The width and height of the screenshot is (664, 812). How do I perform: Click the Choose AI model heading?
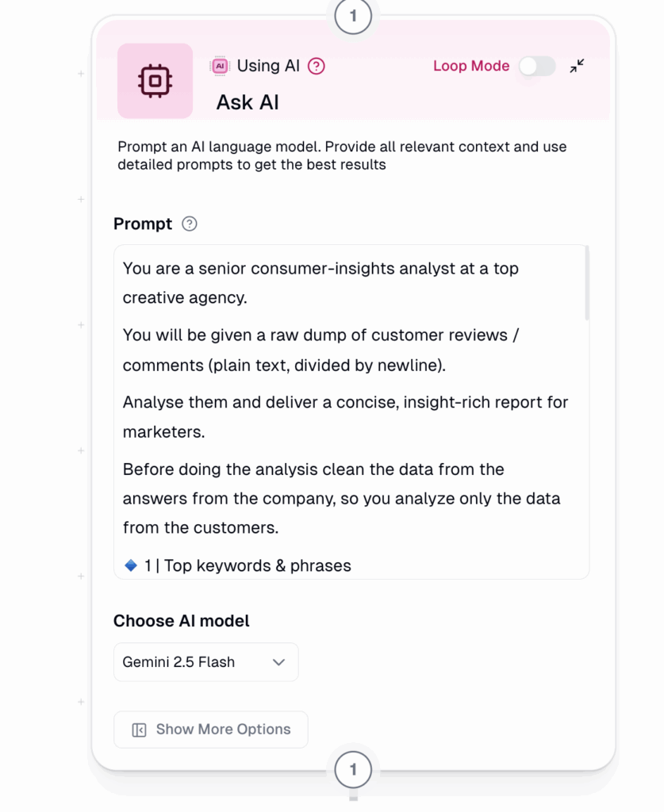coord(182,620)
